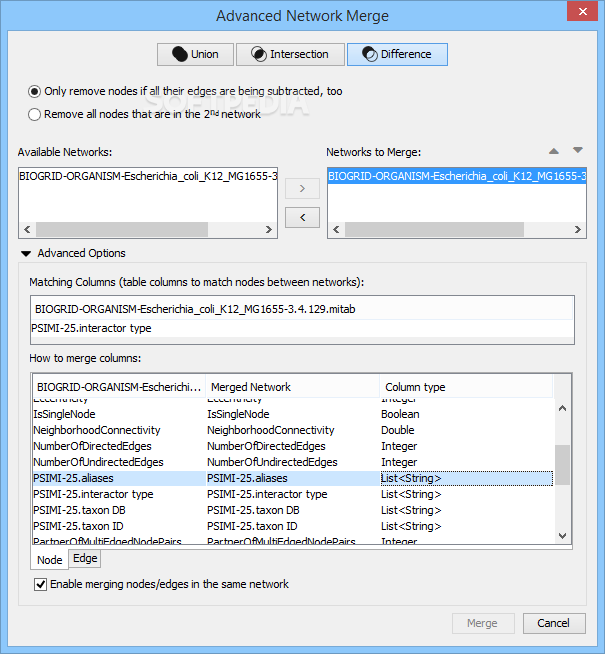Click List<String> type for PSIMI-25.aliases
The image size is (605, 654).
(467, 478)
